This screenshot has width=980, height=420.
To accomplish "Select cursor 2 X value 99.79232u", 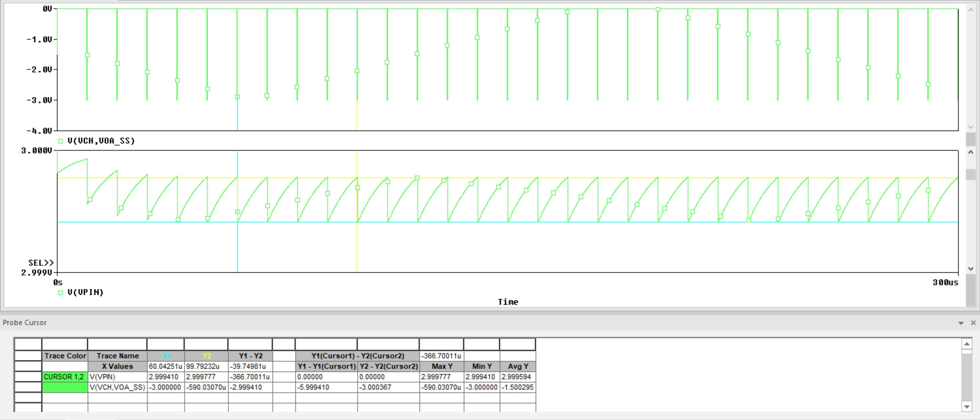I will (x=207, y=366).
